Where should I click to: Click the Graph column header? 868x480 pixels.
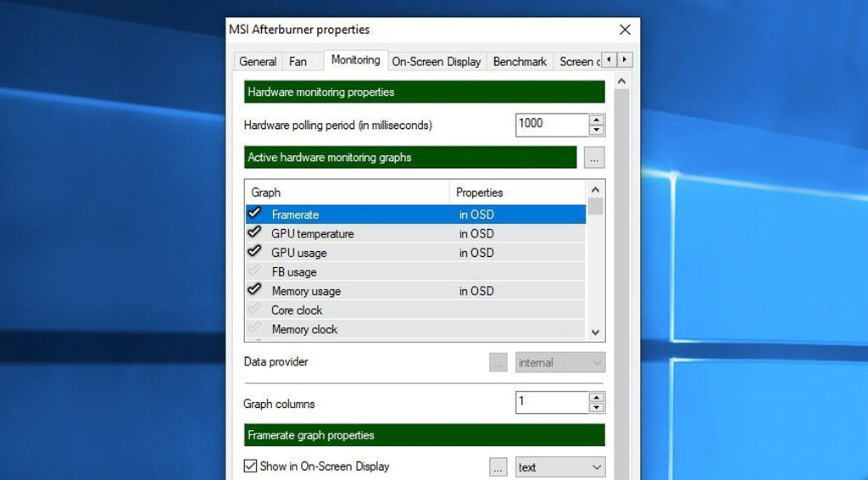click(x=347, y=193)
